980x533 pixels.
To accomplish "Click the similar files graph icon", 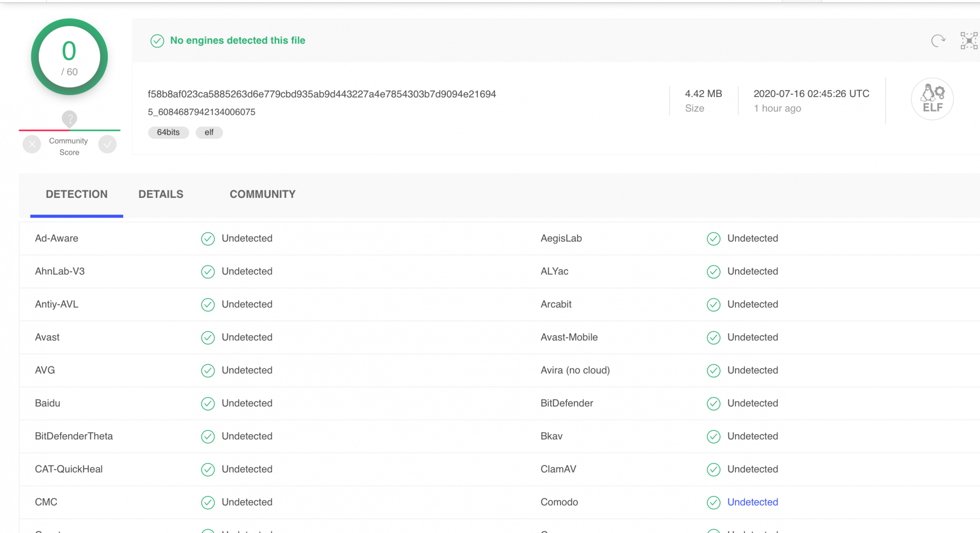I will point(969,41).
